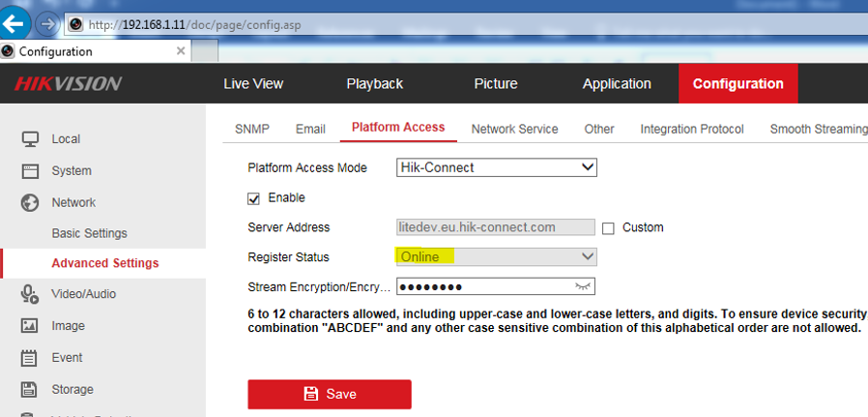Click the Event calendar icon
868x417 pixels.
click(x=30, y=358)
